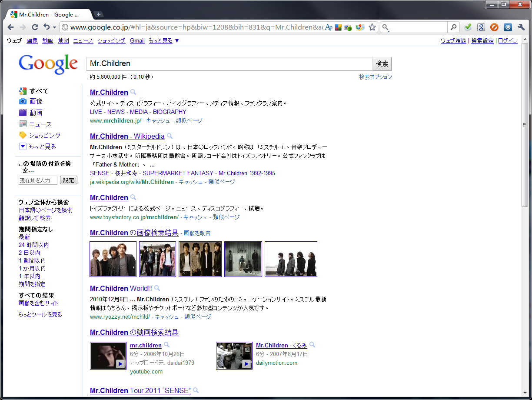Go back using the browser back arrow

[11, 27]
